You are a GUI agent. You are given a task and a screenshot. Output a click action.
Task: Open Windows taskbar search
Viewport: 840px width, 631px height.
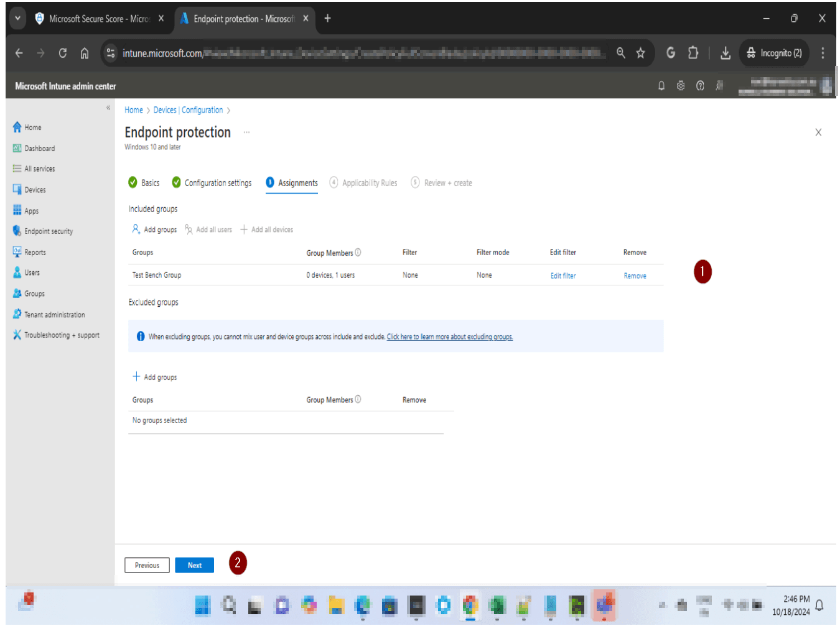click(230, 605)
